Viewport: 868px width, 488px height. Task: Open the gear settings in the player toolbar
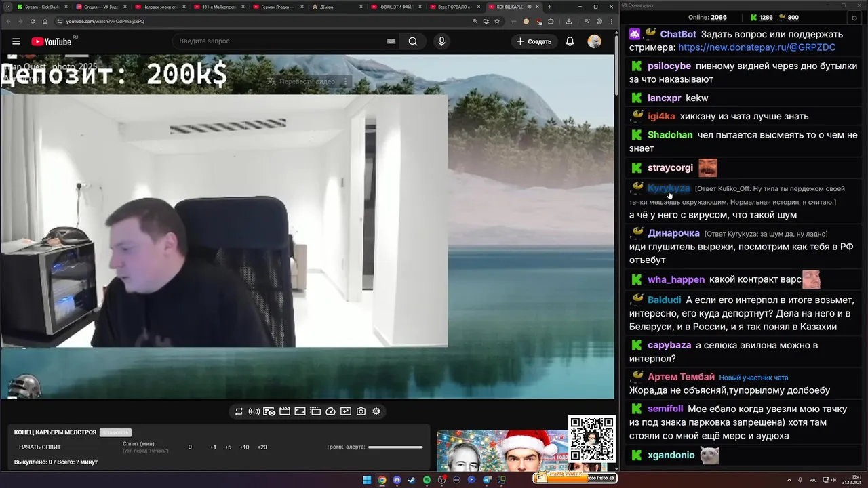(376, 411)
